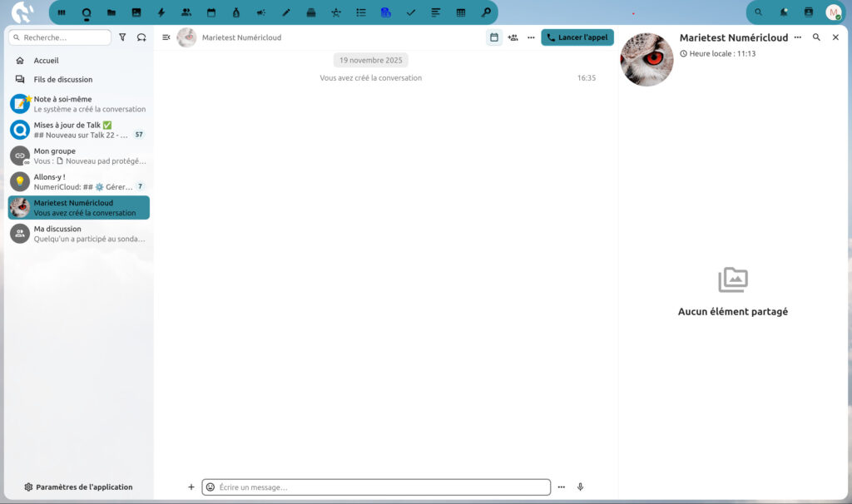The image size is (852, 504).
Task: Click the plus attachment button beside the message box
Action: pos(191,487)
